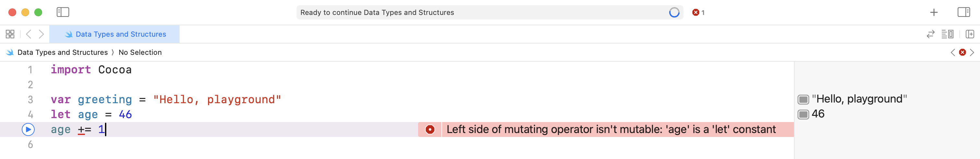The image size is (980, 159).
Task: Open the Data Types and Structures breadcrumb
Action: [x=63, y=53]
